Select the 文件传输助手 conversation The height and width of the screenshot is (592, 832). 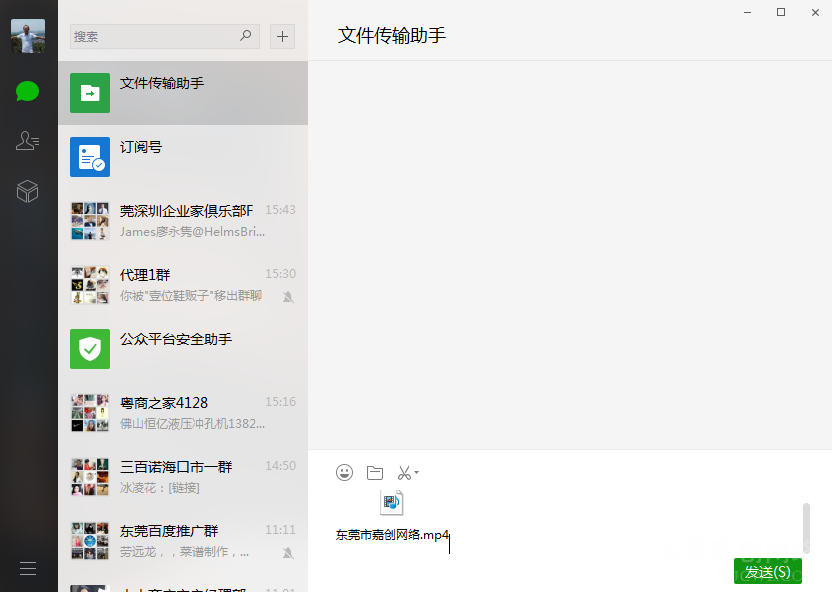click(x=183, y=93)
